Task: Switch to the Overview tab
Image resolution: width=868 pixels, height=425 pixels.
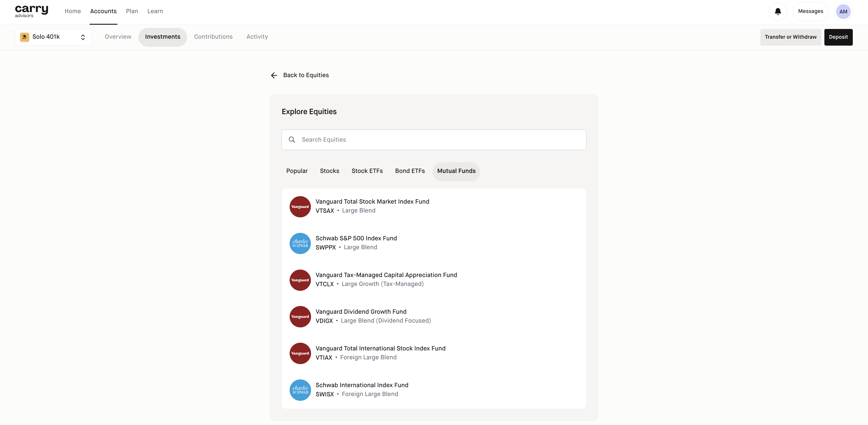Action: [118, 37]
